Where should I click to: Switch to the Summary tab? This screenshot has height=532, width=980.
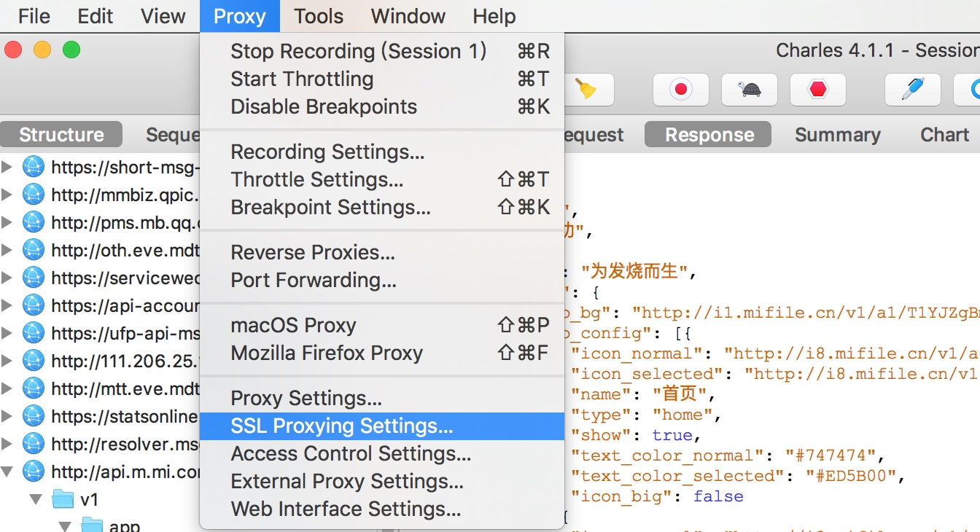[837, 135]
